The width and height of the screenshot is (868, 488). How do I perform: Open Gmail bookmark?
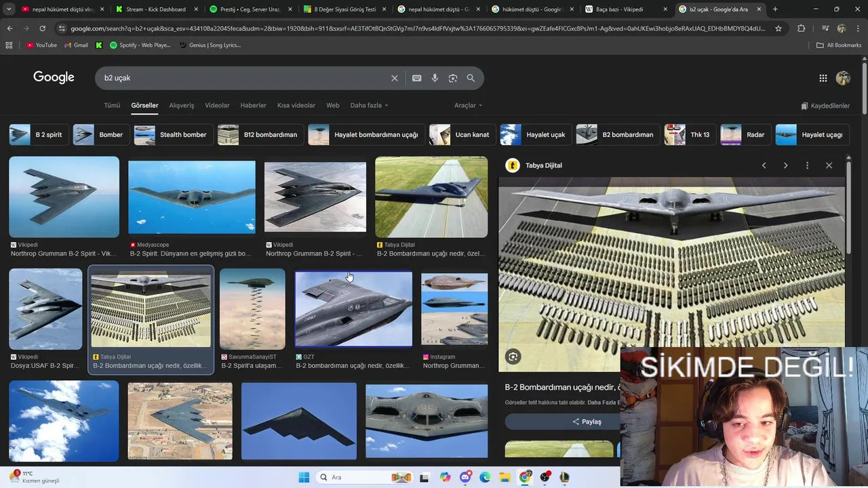coord(76,45)
